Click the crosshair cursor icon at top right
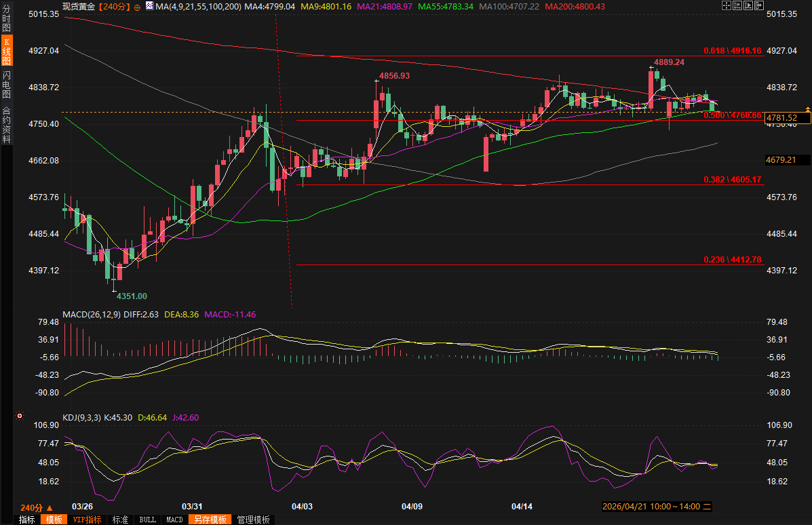 [x=727, y=5]
